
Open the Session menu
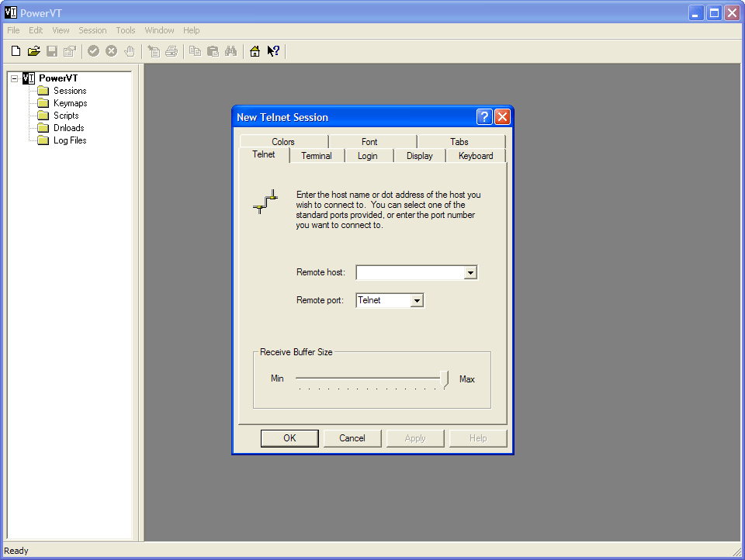(x=92, y=30)
